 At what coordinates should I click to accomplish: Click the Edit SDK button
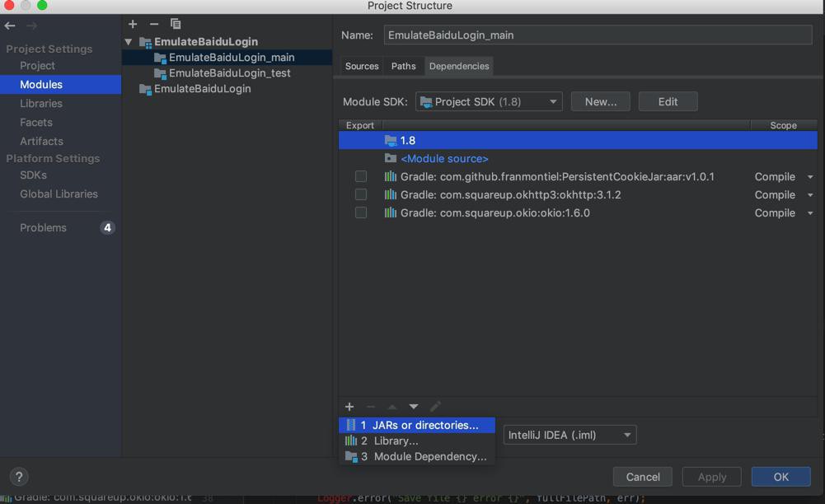click(x=668, y=101)
